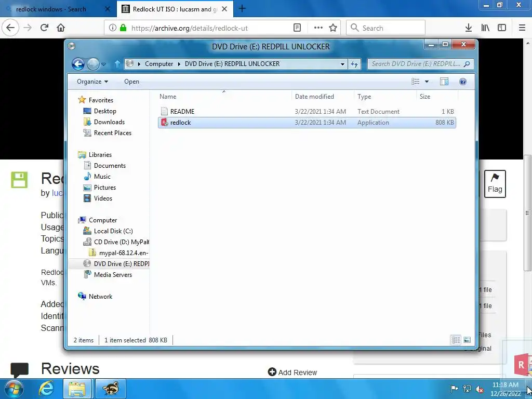Open Desktop in navigation pane
Viewport: 532px width, 399px height.
[105, 111]
